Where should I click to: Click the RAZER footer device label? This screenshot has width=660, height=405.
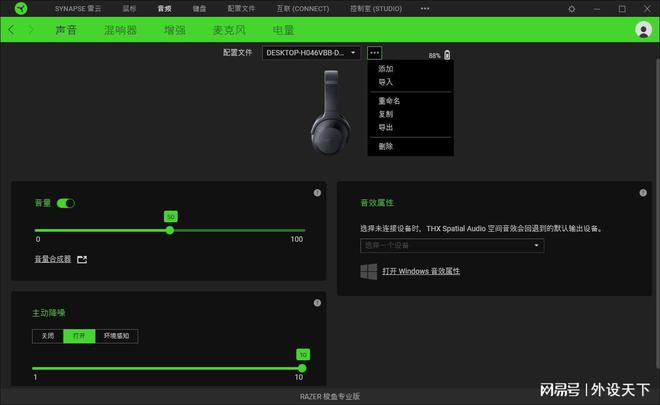330,396
